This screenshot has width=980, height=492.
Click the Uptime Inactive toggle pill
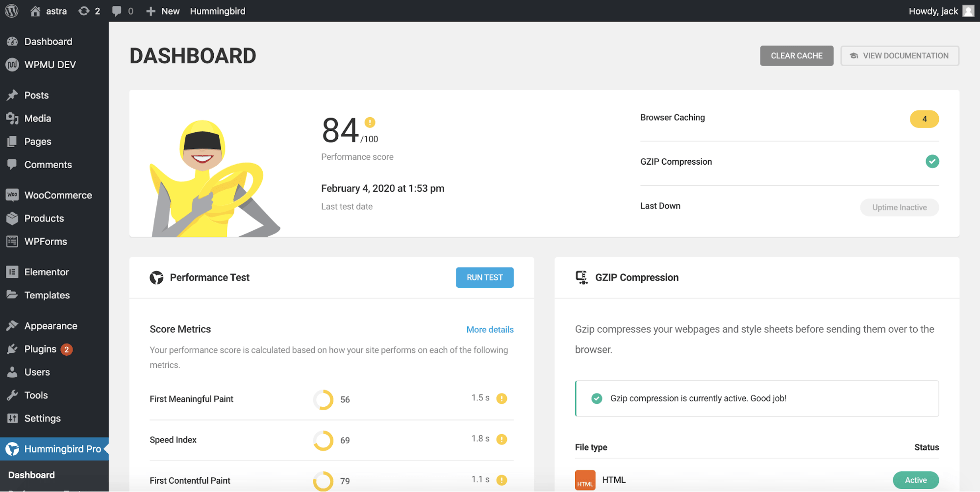point(899,207)
